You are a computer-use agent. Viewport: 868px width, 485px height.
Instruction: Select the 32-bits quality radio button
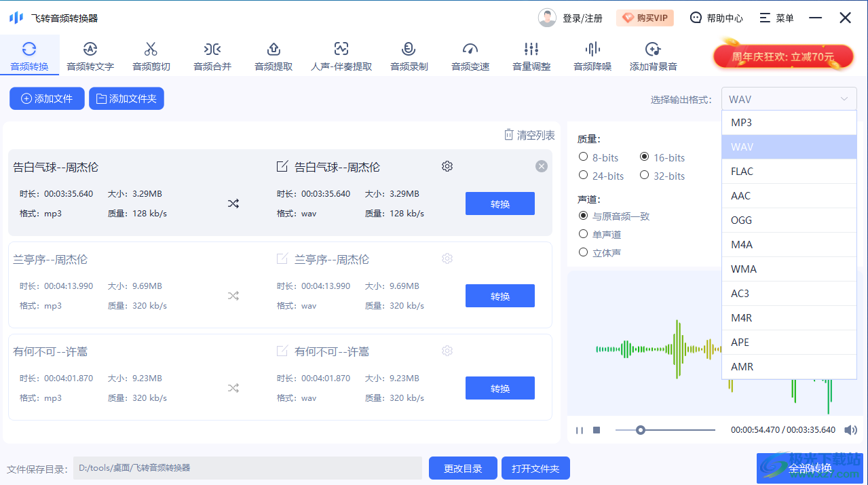click(644, 175)
